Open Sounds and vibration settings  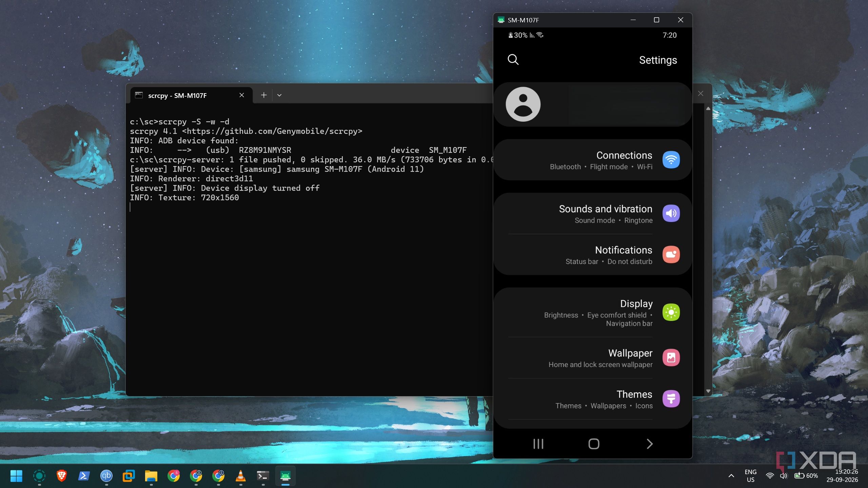[x=593, y=213]
